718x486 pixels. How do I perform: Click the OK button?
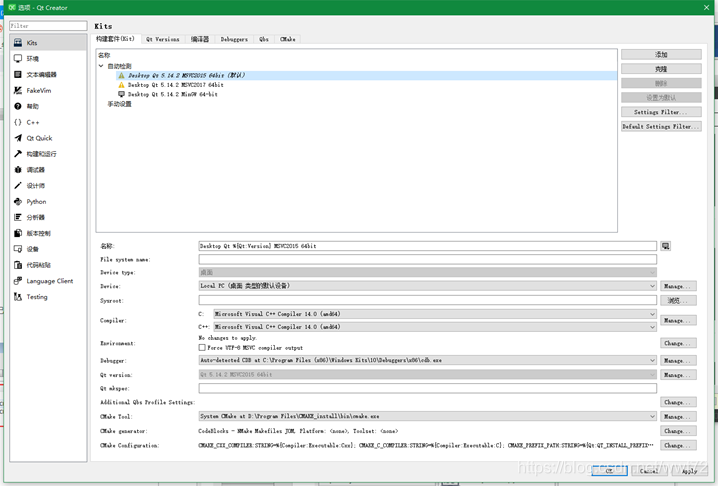(x=609, y=470)
